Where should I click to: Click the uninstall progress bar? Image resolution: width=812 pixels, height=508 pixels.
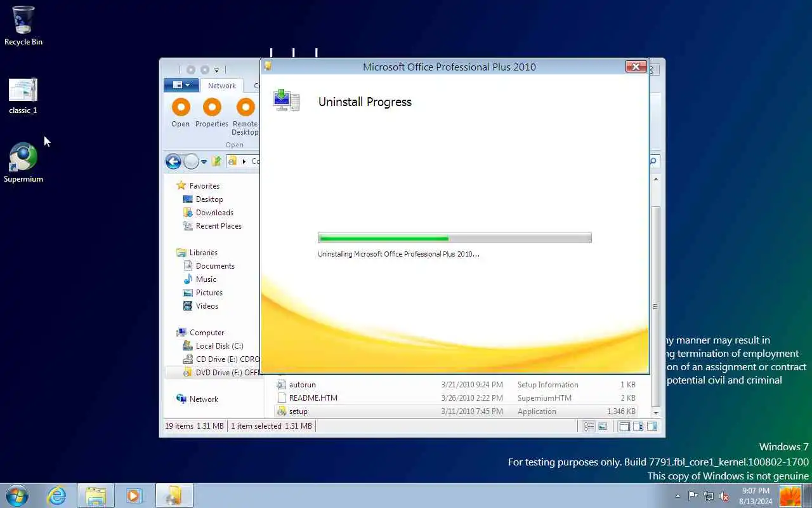454,238
